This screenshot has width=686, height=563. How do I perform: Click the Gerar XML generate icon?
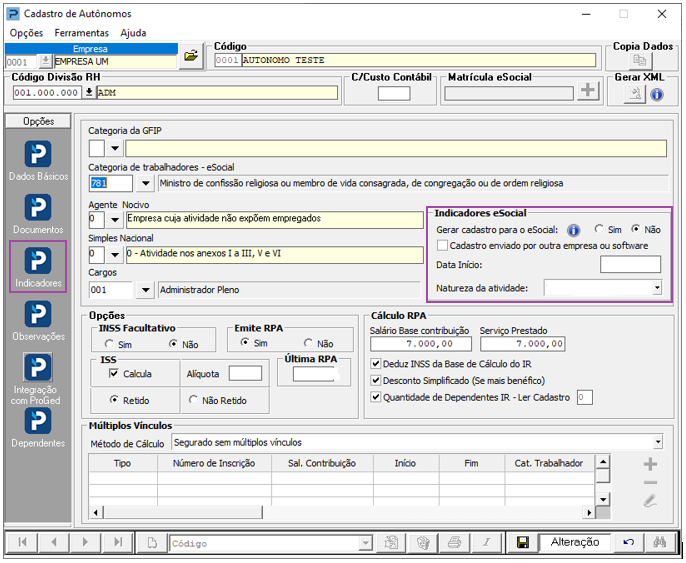(x=634, y=94)
